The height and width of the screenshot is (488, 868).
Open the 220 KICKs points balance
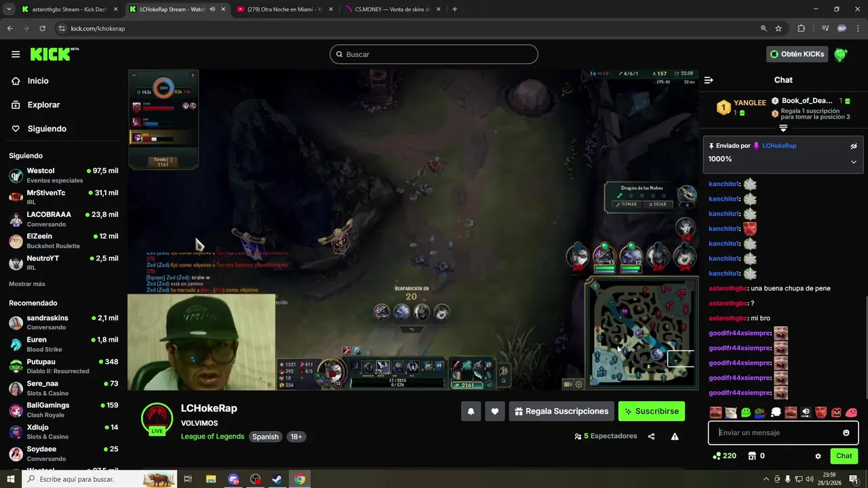[x=724, y=456]
